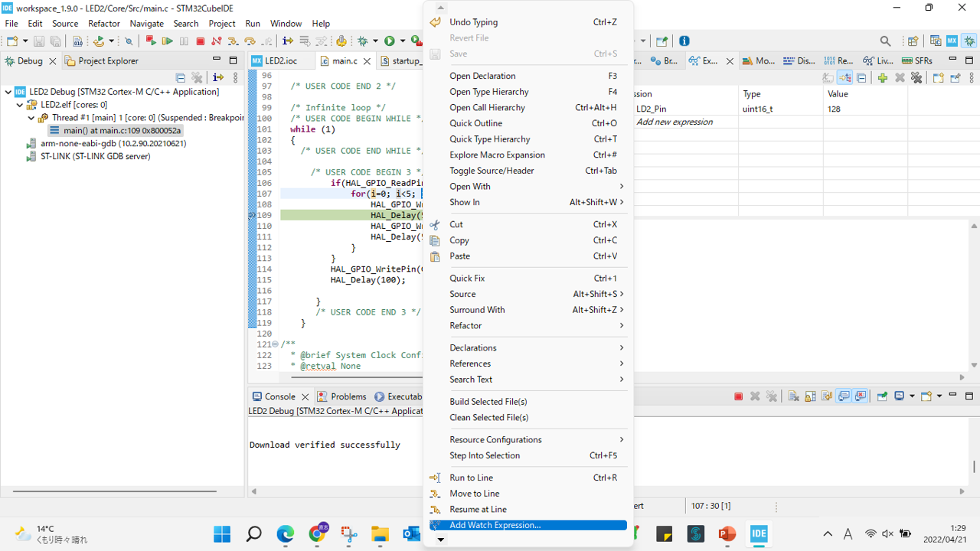The width and height of the screenshot is (980, 551).
Task: Toggle Show Type Names icon in Expressions view
Action: click(828, 77)
